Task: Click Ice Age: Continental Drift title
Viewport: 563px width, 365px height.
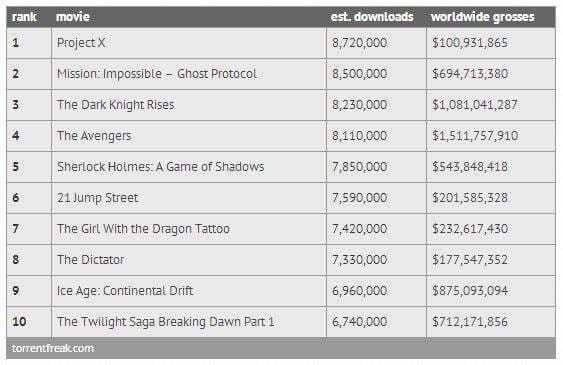Action: [x=125, y=291]
